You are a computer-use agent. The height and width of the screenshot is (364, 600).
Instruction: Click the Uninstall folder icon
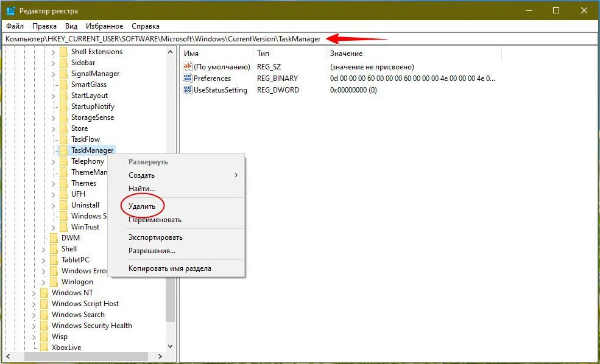(63, 205)
